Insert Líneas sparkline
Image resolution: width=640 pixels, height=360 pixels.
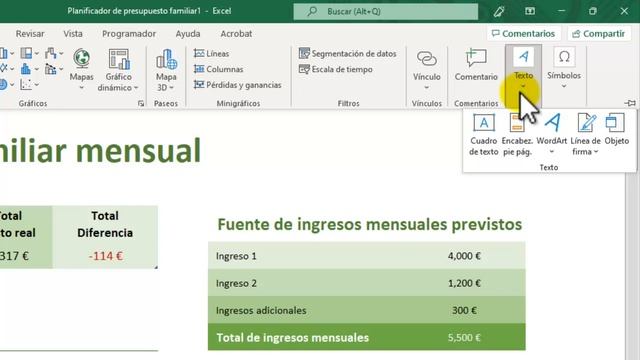(211, 53)
